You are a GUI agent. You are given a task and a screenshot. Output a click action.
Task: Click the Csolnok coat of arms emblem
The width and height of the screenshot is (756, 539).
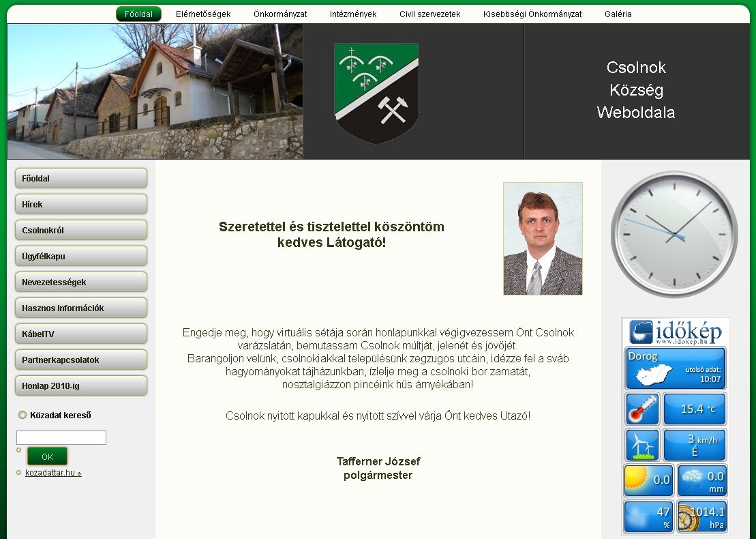click(x=376, y=93)
